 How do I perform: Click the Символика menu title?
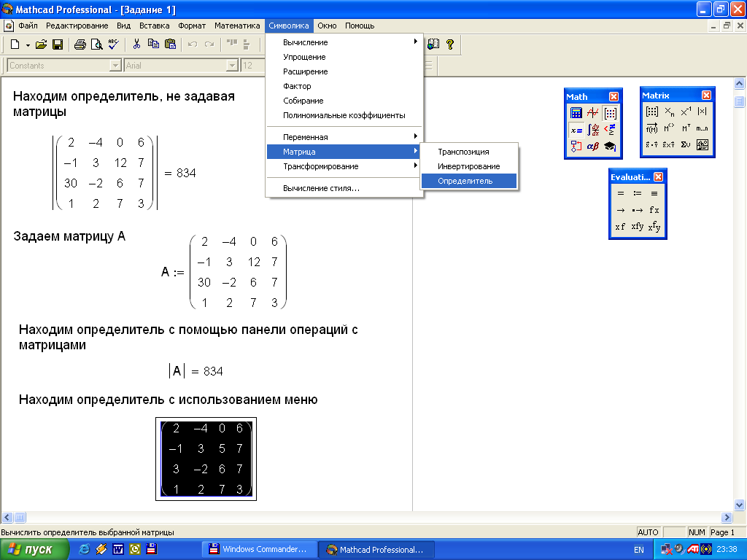pyautogui.click(x=289, y=26)
